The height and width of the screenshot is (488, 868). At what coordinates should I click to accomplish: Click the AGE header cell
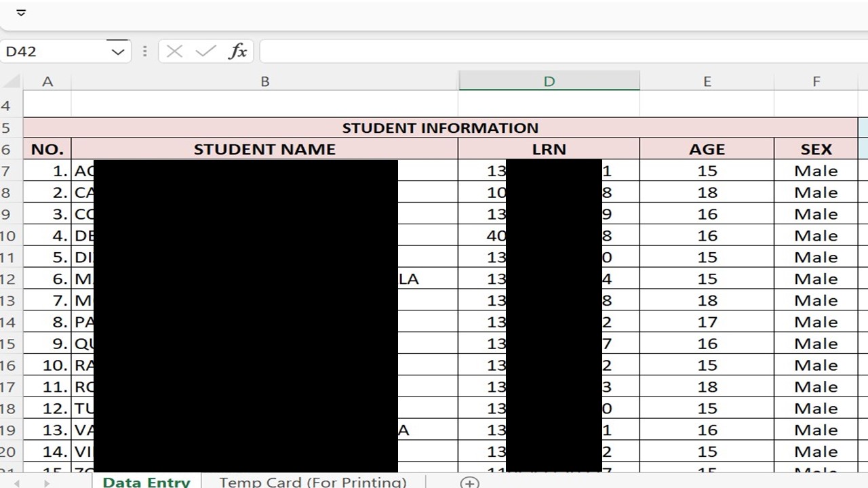coord(707,149)
